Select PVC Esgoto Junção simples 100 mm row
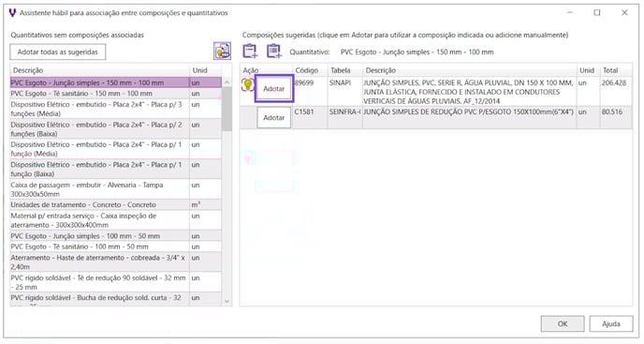 tap(116, 236)
